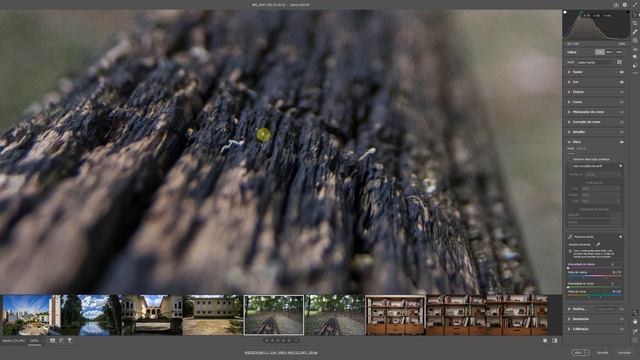Toggle eye visibility for Efeitos panel

[621, 92]
